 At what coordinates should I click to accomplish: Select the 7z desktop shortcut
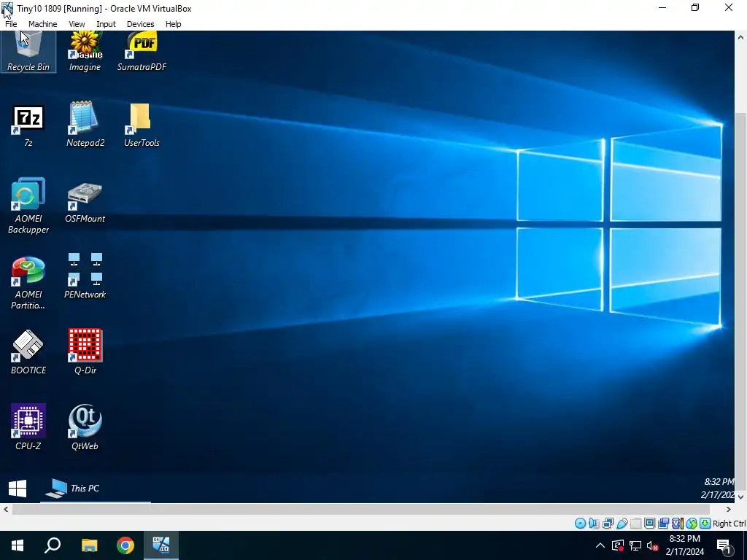coord(28,126)
